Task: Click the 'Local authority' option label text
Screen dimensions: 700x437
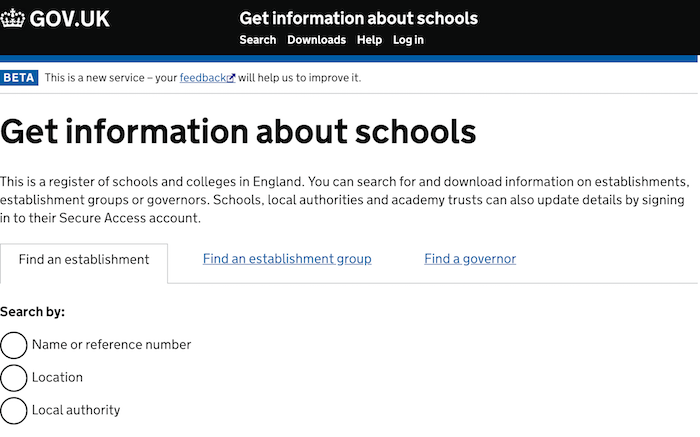Action: pos(76,410)
